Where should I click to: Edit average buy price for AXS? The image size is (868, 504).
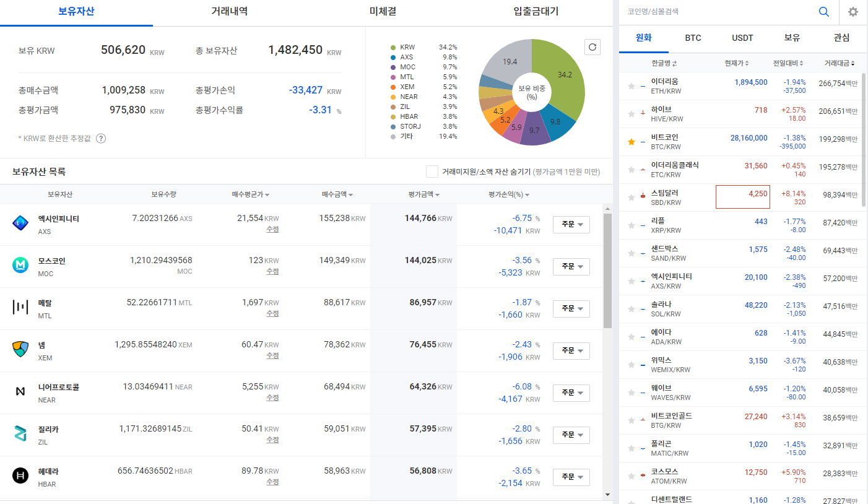click(272, 229)
